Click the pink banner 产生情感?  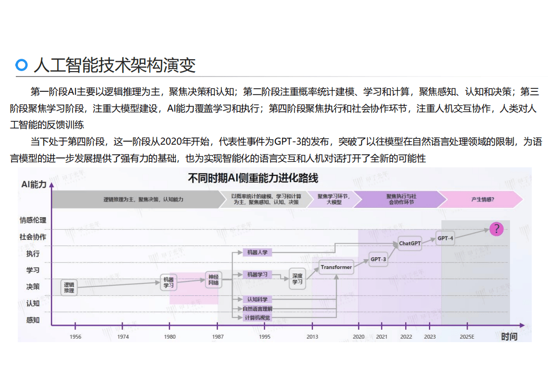click(481, 199)
